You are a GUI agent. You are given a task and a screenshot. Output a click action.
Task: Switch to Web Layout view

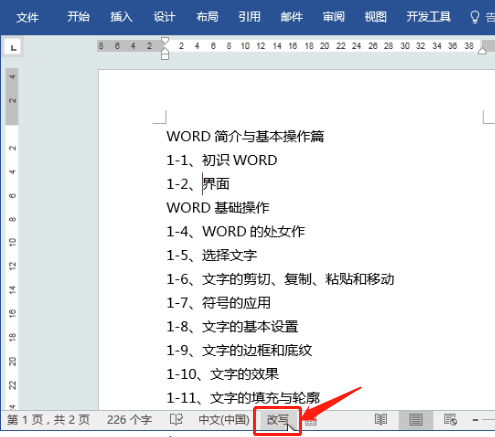pyautogui.click(x=450, y=419)
